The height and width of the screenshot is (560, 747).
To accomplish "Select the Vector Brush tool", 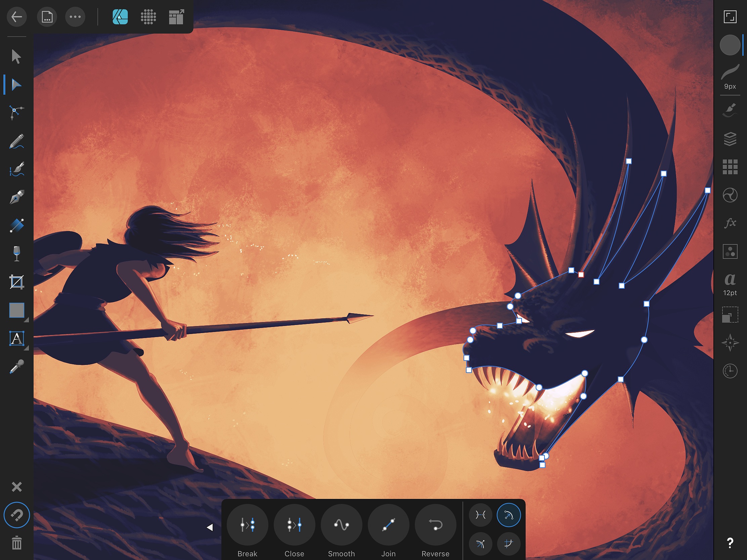I will (16, 169).
